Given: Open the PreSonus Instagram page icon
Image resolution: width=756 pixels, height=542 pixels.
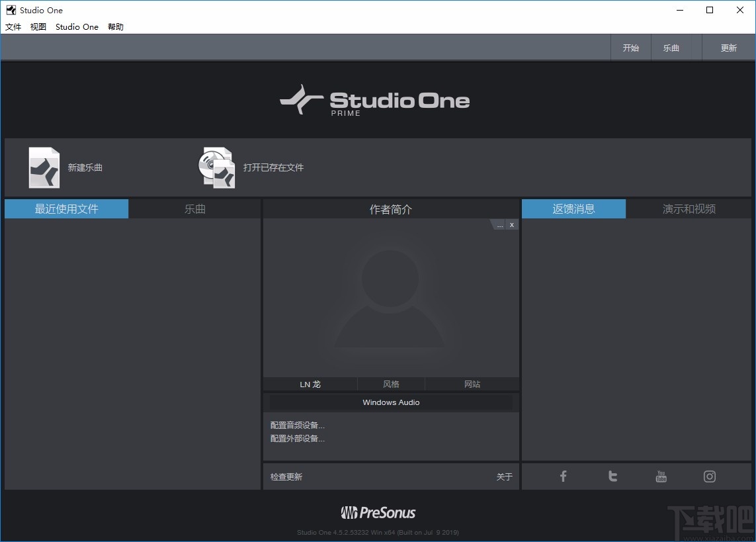Looking at the screenshot, I should (709, 476).
